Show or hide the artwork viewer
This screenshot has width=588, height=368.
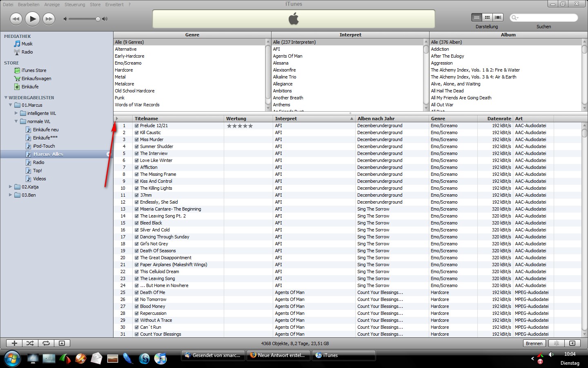click(62, 343)
